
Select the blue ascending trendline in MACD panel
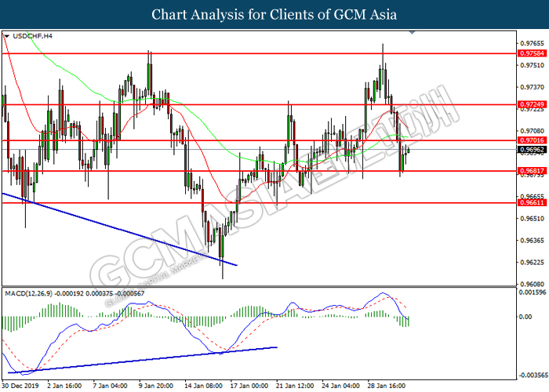[142, 360]
